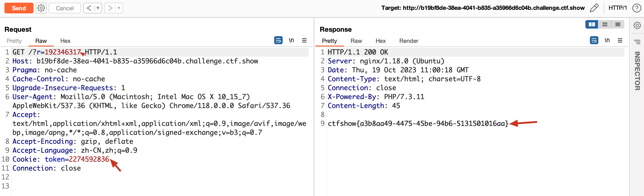644x196 pixels.
Task: Go forward to next request in history
Action: (110, 8)
